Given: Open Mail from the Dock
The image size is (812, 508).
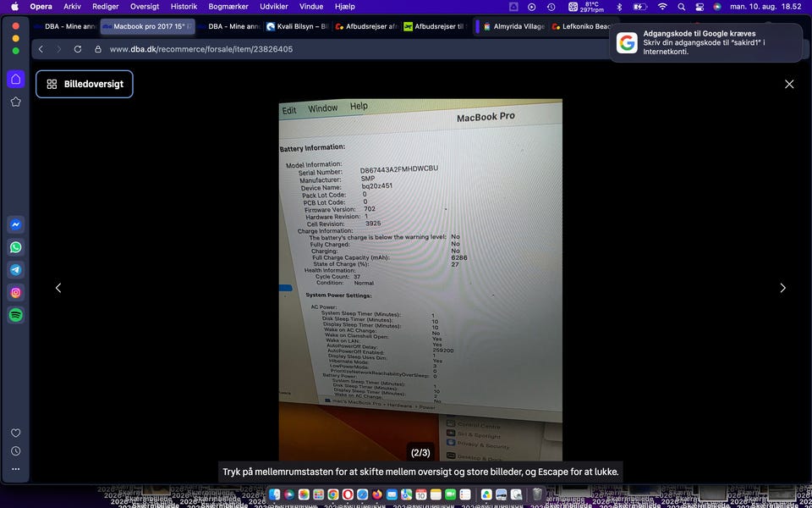Looking at the screenshot, I should 392,494.
